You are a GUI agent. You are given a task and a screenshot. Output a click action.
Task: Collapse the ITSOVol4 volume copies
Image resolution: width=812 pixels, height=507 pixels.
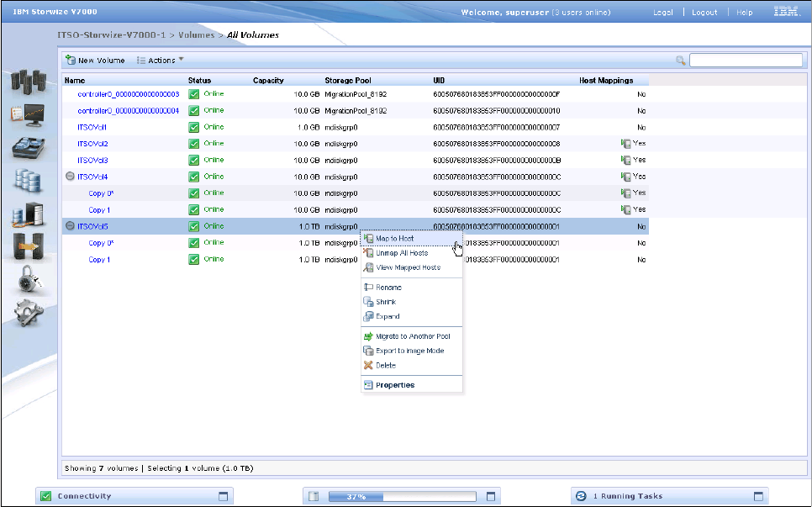(x=70, y=177)
